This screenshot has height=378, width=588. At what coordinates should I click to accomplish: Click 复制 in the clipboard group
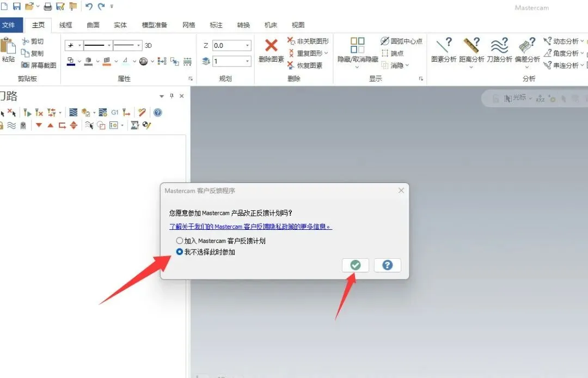[x=33, y=53]
